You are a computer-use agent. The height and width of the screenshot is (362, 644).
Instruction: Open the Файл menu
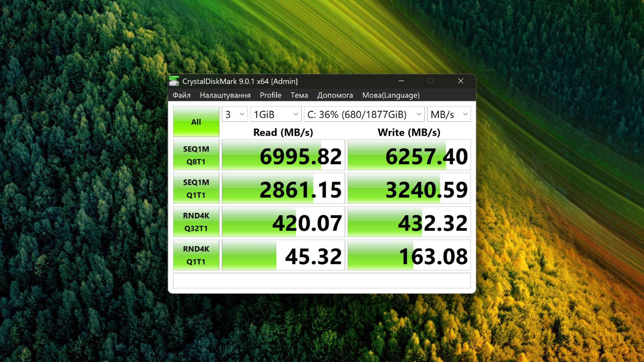click(x=182, y=95)
